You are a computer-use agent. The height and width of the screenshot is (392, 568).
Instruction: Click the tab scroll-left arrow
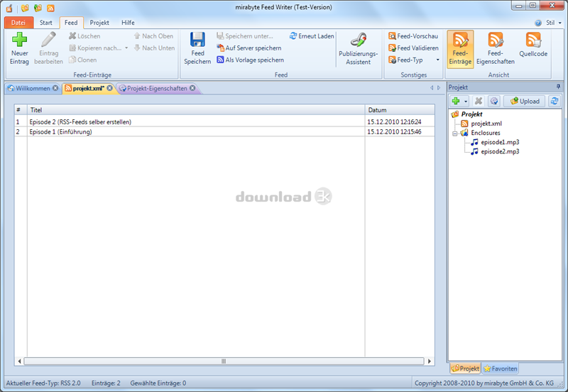[432, 87]
